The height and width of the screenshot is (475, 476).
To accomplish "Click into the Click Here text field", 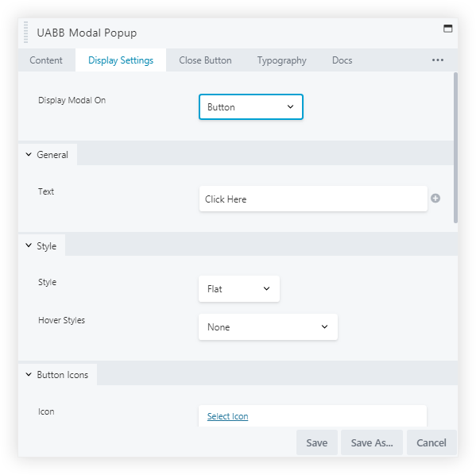I will pyautogui.click(x=313, y=199).
